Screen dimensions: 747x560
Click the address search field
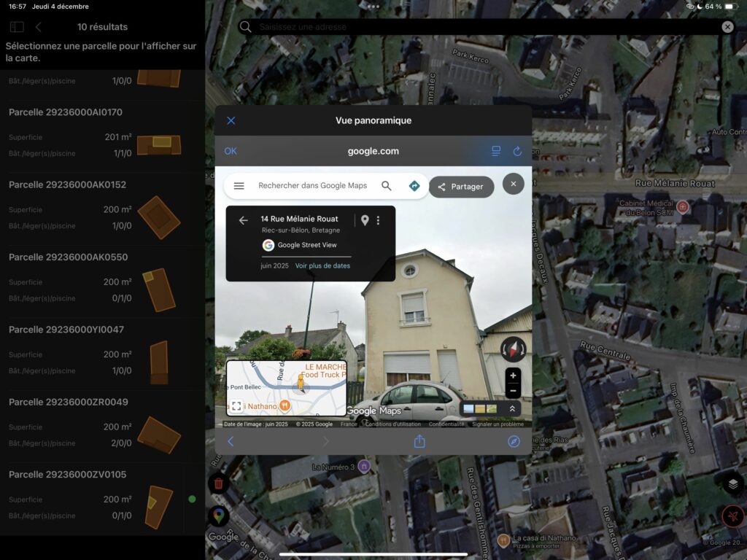[481, 27]
